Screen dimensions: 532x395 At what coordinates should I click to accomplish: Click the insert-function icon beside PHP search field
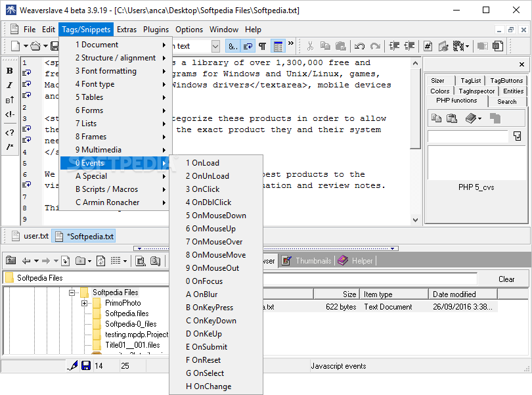click(517, 136)
